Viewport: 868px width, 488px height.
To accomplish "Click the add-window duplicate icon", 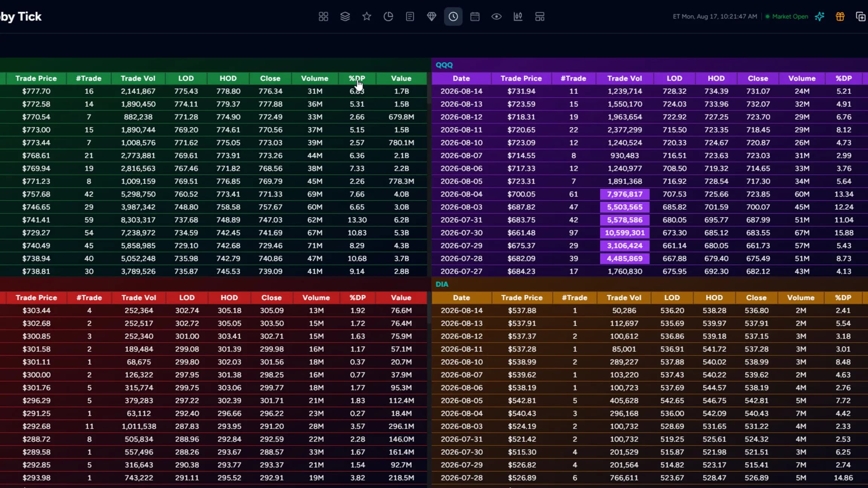I will pyautogui.click(x=861, y=17).
